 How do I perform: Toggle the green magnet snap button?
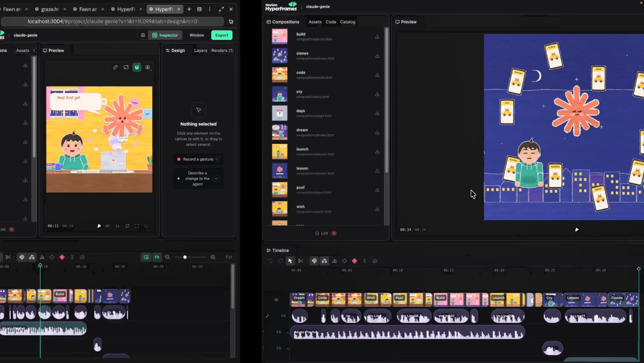[x=137, y=67]
